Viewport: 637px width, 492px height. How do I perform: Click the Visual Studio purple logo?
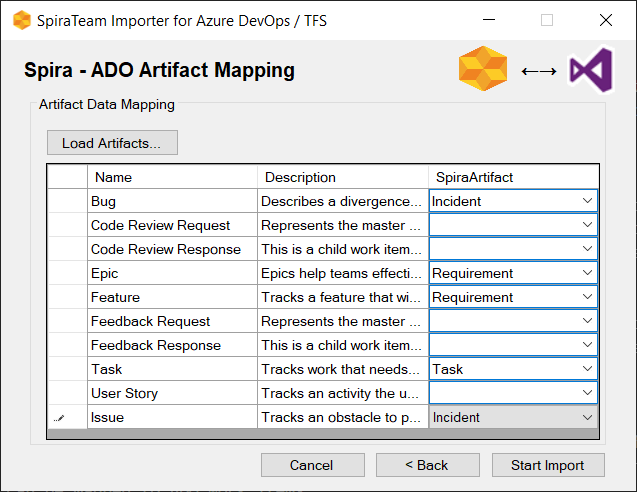[589, 70]
